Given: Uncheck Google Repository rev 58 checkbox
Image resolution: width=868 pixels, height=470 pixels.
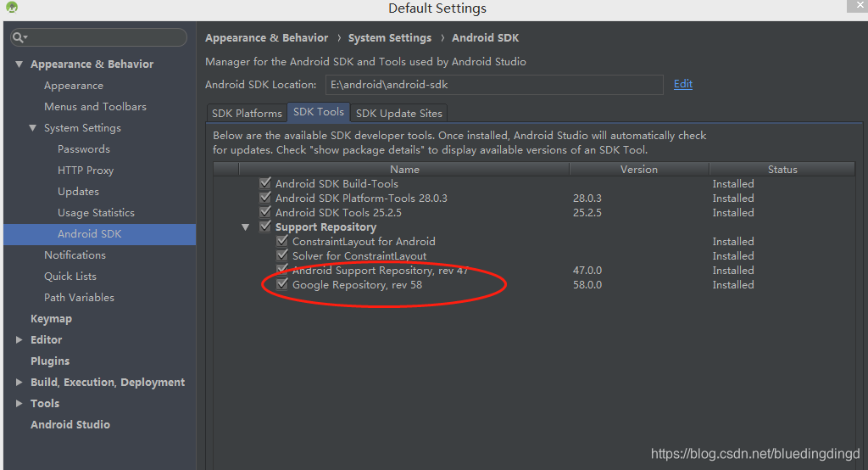Looking at the screenshot, I should [x=282, y=283].
